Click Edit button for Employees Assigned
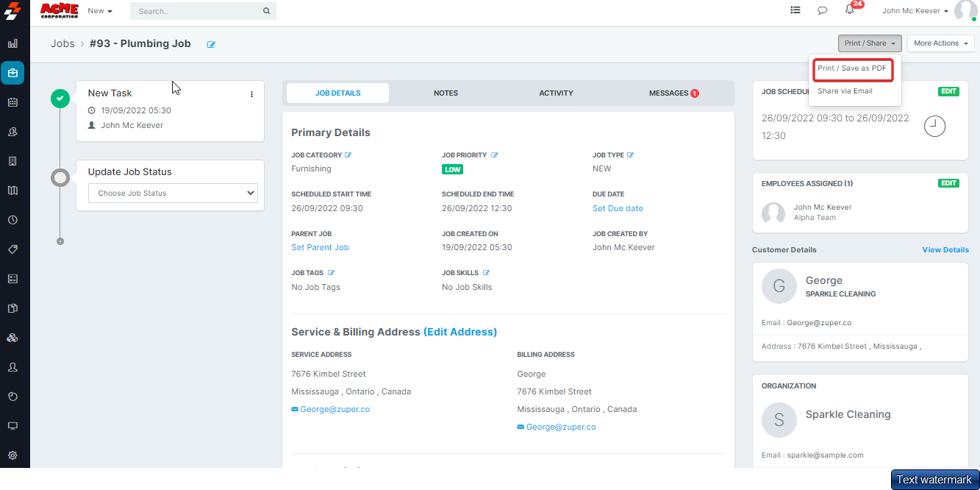Image resolution: width=980 pixels, height=490 pixels. (948, 183)
